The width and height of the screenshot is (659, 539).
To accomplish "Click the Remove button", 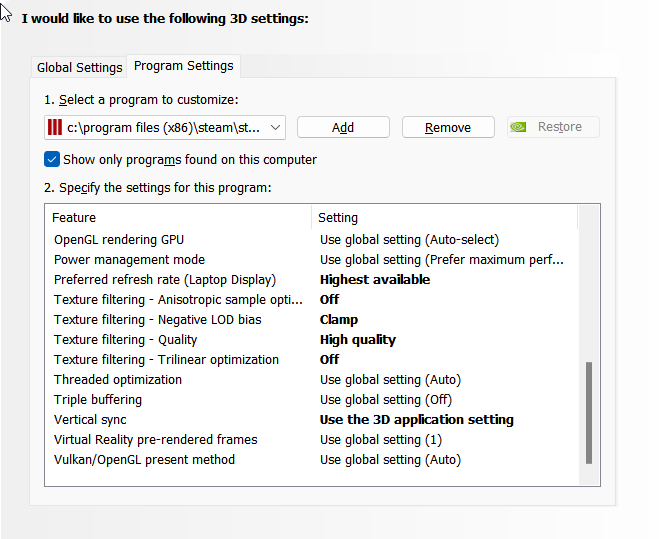I will coord(448,127).
